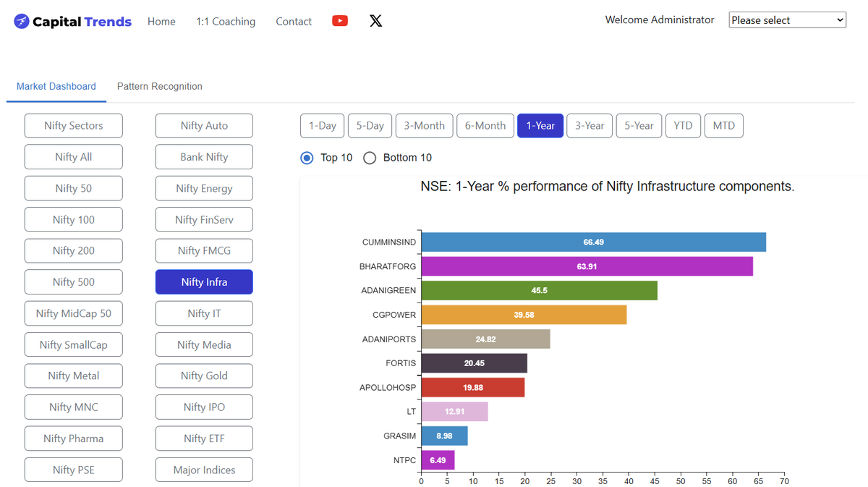
Task: Choose the MTD timeframe
Action: click(723, 126)
